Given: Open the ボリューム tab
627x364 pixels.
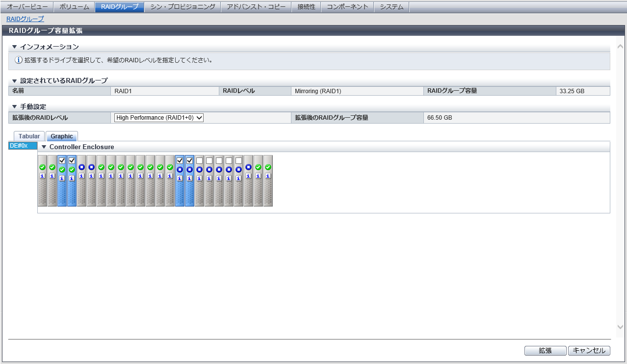Looking at the screenshot, I should click(x=74, y=7).
